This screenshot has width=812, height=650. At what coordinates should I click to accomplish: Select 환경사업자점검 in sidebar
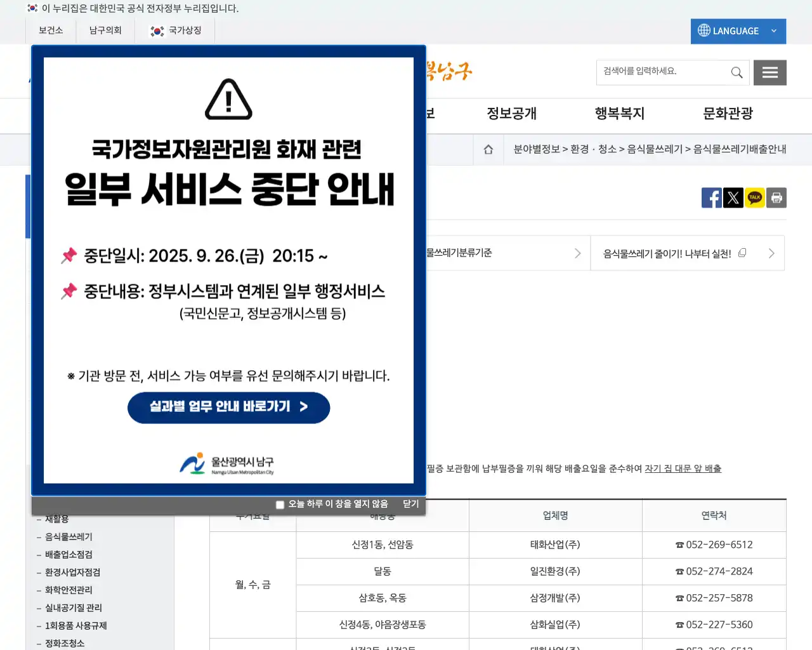coord(72,573)
